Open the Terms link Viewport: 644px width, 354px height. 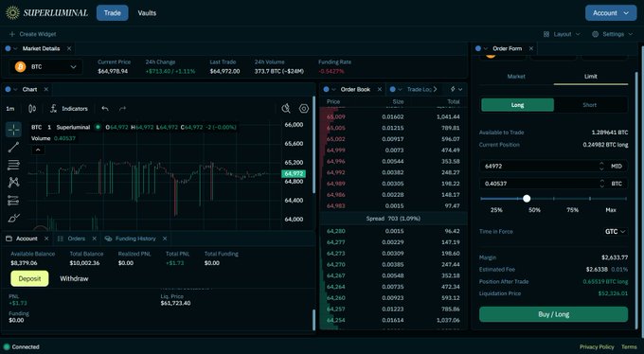click(x=629, y=347)
